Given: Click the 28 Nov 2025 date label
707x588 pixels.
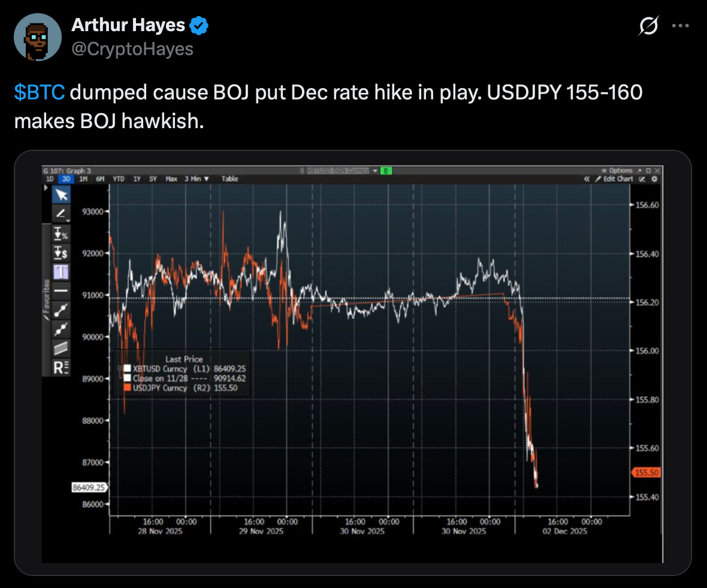Looking at the screenshot, I should (x=160, y=531).
